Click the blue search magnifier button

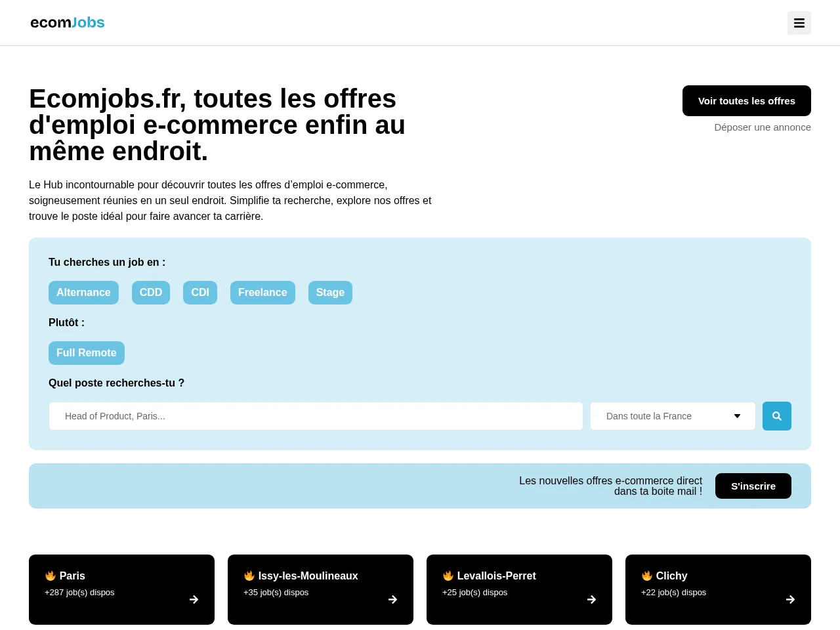tap(777, 416)
